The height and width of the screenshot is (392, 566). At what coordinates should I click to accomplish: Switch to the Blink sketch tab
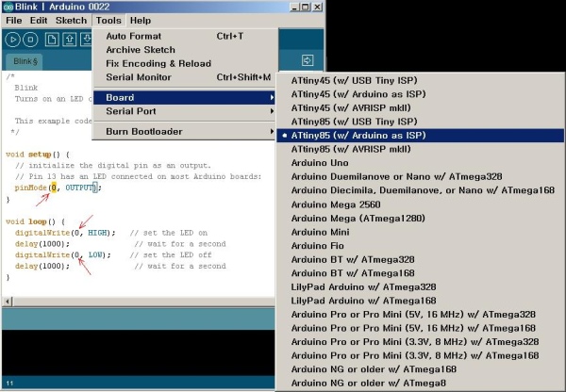point(25,61)
